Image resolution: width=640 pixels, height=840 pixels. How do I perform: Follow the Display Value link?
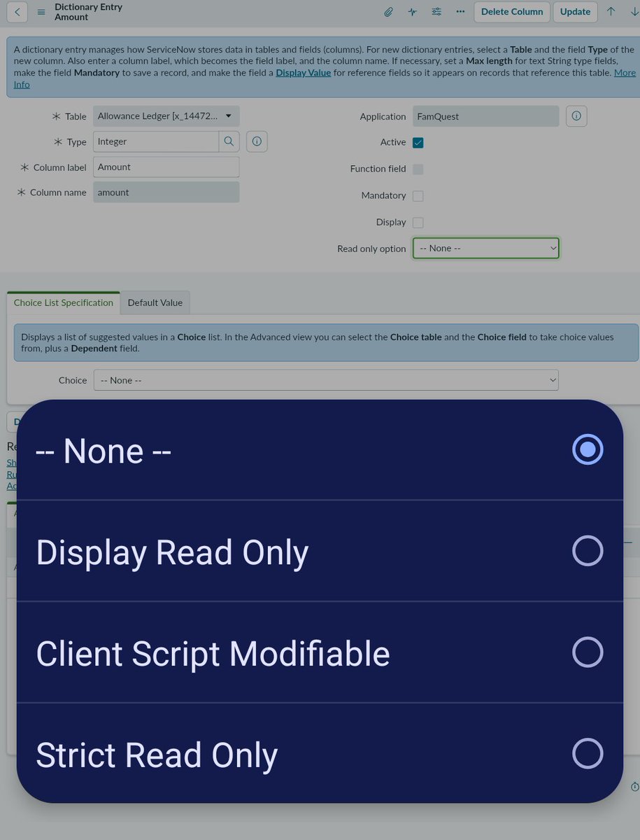pyautogui.click(x=304, y=73)
